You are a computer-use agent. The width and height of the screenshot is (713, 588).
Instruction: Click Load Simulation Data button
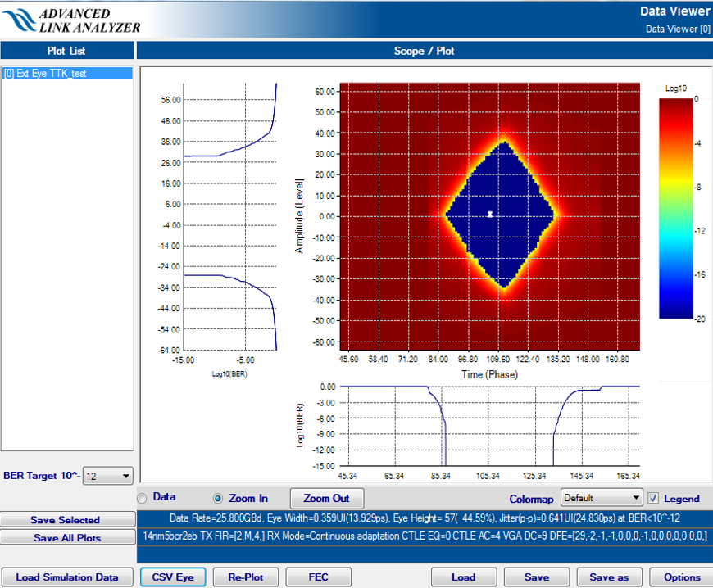(67, 577)
